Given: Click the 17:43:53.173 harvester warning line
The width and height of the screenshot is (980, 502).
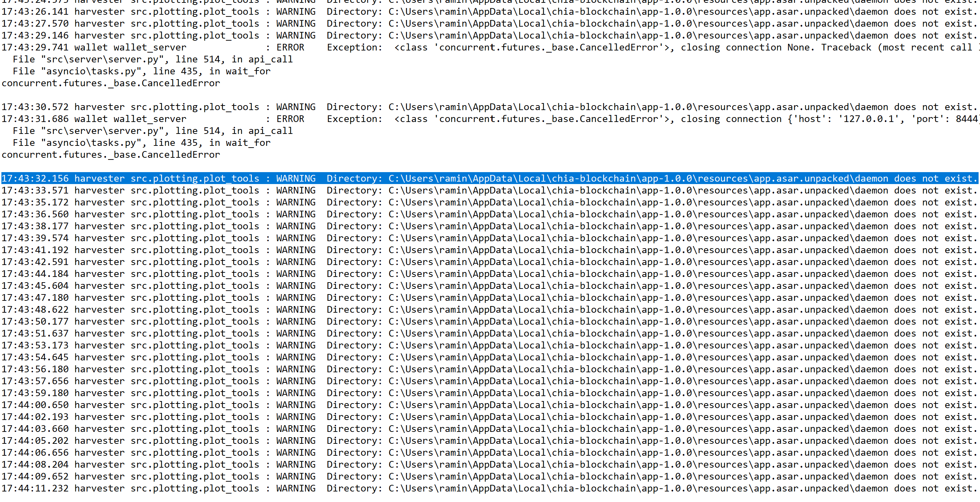Looking at the screenshot, I should (x=489, y=345).
